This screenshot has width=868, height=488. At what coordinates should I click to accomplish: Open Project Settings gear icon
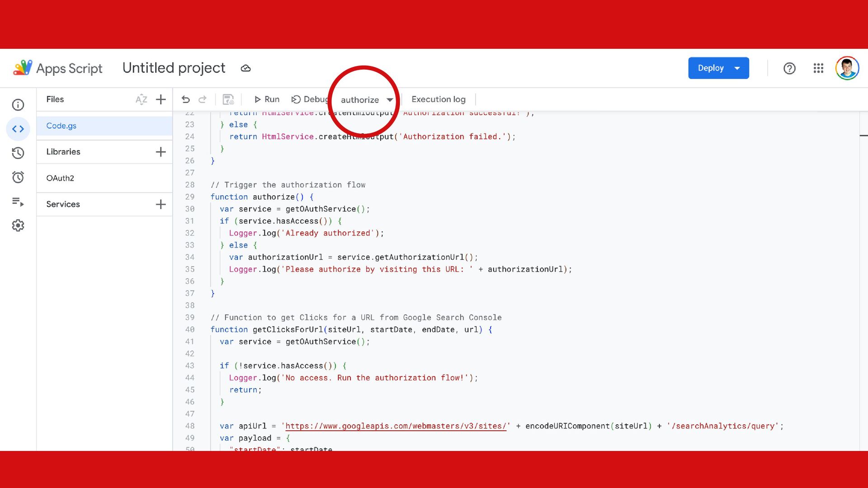[18, 225]
